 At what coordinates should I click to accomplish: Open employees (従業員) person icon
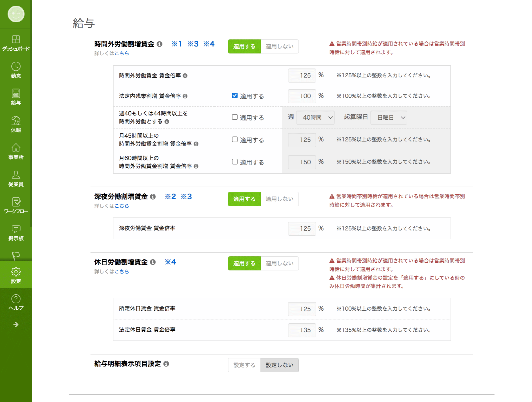[16, 175]
